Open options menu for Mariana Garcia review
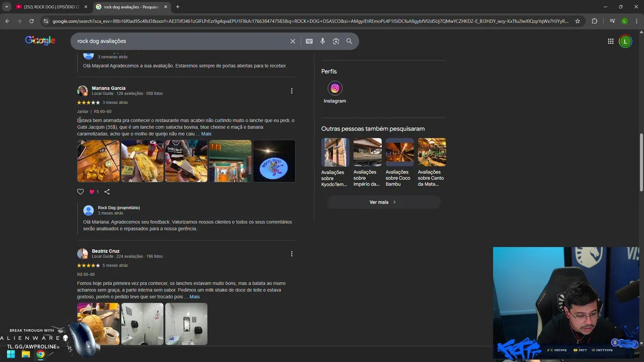Image resolution: width=644 pixels, height=362 pixels. [291, 91]
